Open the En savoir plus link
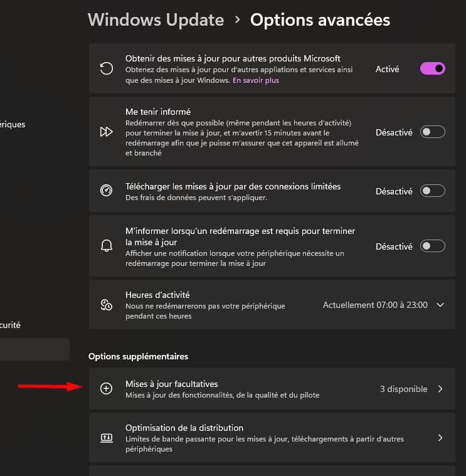Image resolution: width=466 pixels, height=476 pixels. coord(256,80)
